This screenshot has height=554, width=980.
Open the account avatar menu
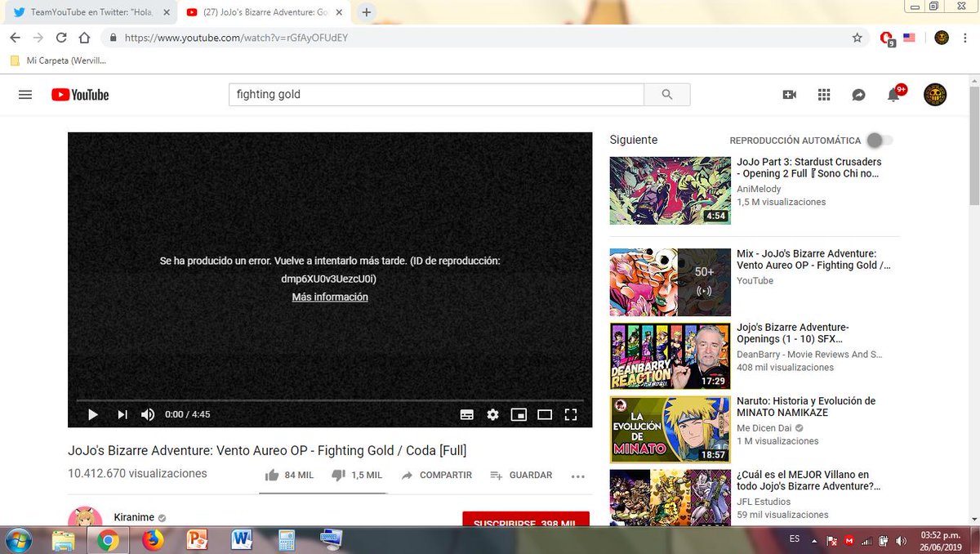pos(935,95)
